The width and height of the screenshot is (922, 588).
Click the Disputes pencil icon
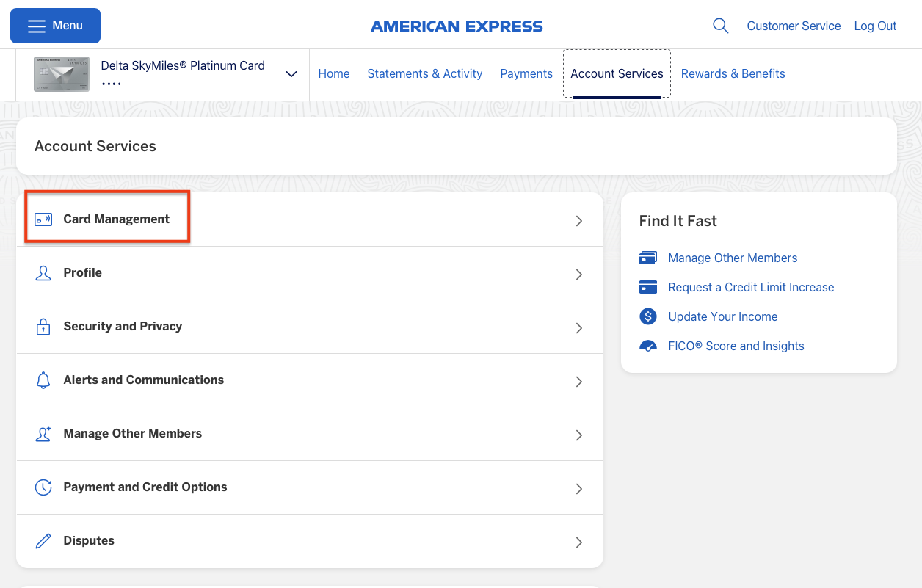pos(43,541)
